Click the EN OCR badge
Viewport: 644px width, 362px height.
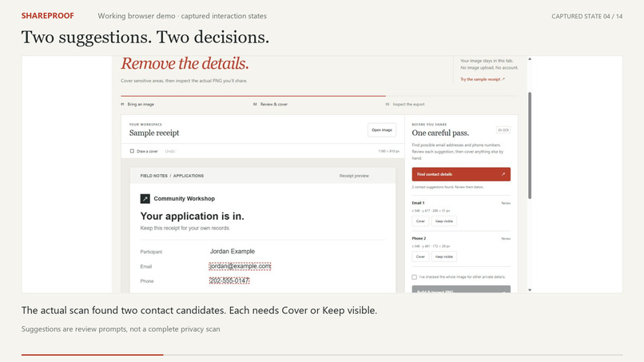[x=503, y=130]
